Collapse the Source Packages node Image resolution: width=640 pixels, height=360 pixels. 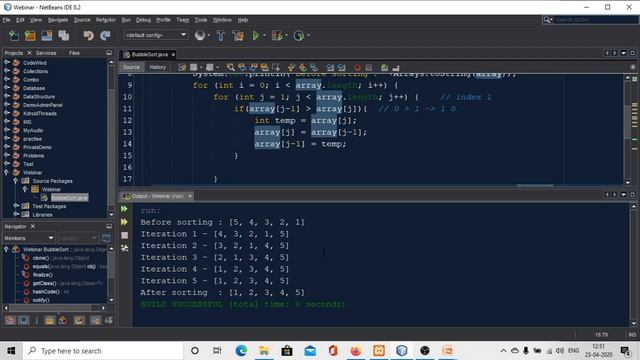16,181
